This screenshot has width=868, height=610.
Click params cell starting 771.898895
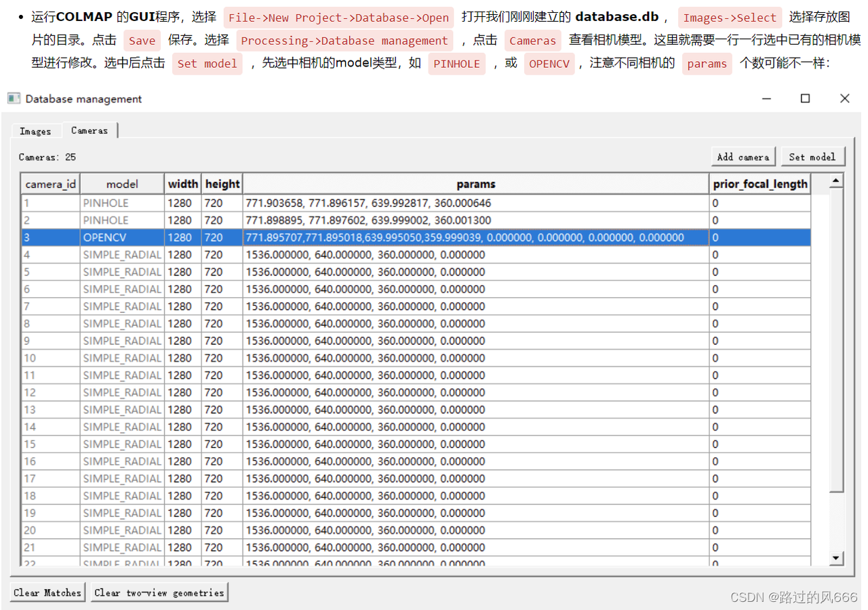(x=476, y=221)
